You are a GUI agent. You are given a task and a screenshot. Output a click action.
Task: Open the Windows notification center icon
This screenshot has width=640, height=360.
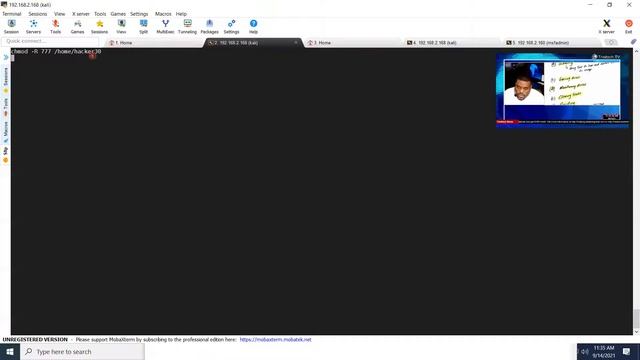tap(627, 351)
